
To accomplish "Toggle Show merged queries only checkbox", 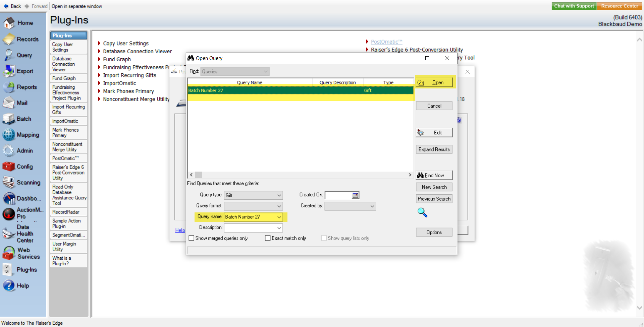I will tap(192, 238).
